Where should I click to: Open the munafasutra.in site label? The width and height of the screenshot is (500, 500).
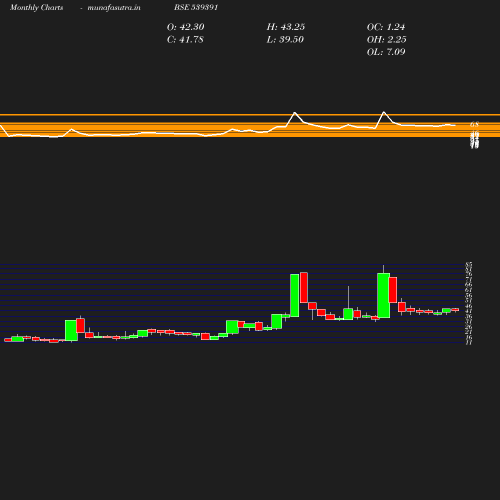coord(114,8)
